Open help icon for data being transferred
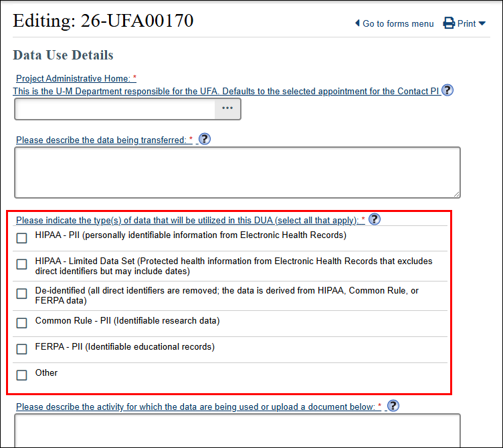The image size is (503, 448). click(205, 139)
